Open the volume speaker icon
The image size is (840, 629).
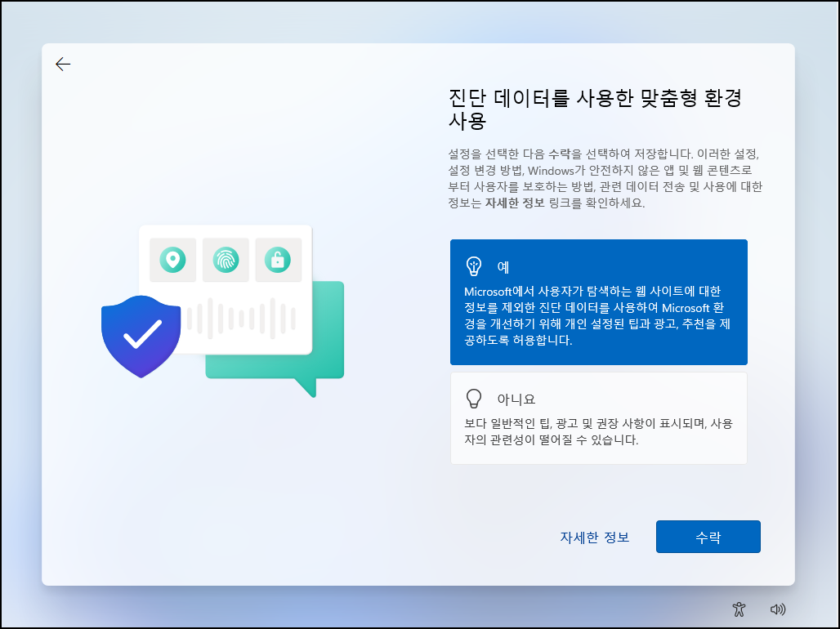coord(777,609)
